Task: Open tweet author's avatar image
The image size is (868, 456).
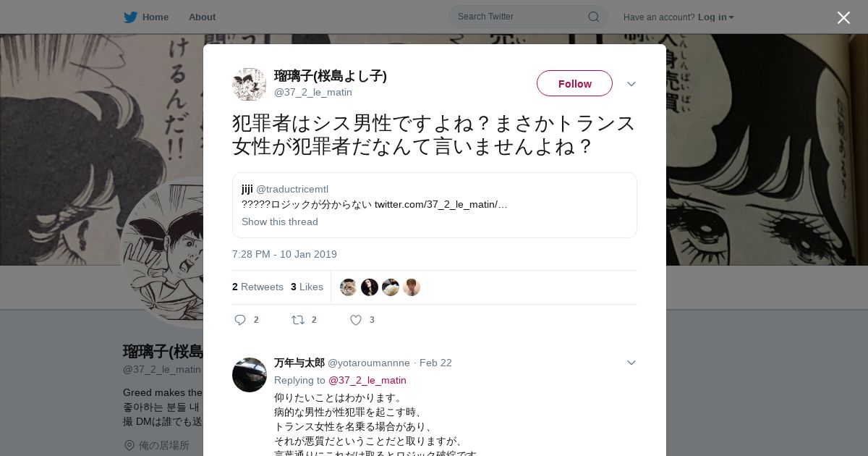Action: point(250,84)
